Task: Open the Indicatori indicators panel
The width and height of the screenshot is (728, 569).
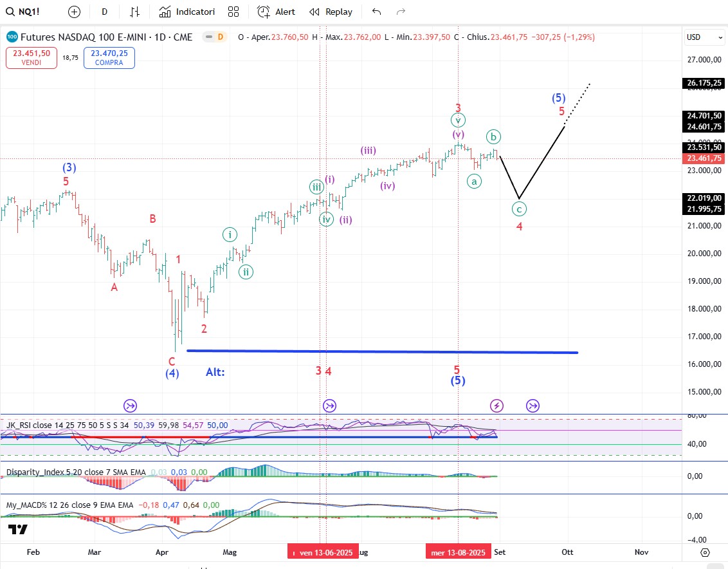Action: 187,12
